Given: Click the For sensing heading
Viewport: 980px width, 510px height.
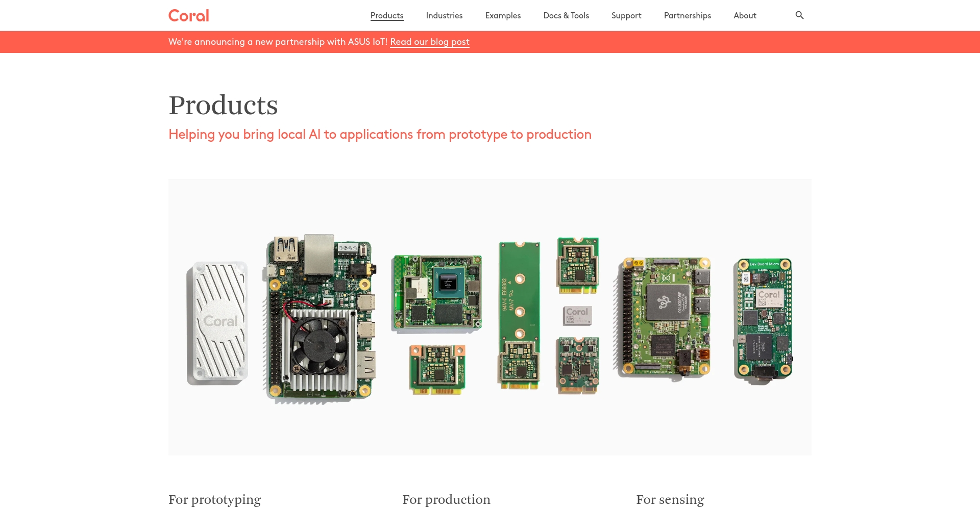Looking at the screenshot, I should tap(670, 499).
